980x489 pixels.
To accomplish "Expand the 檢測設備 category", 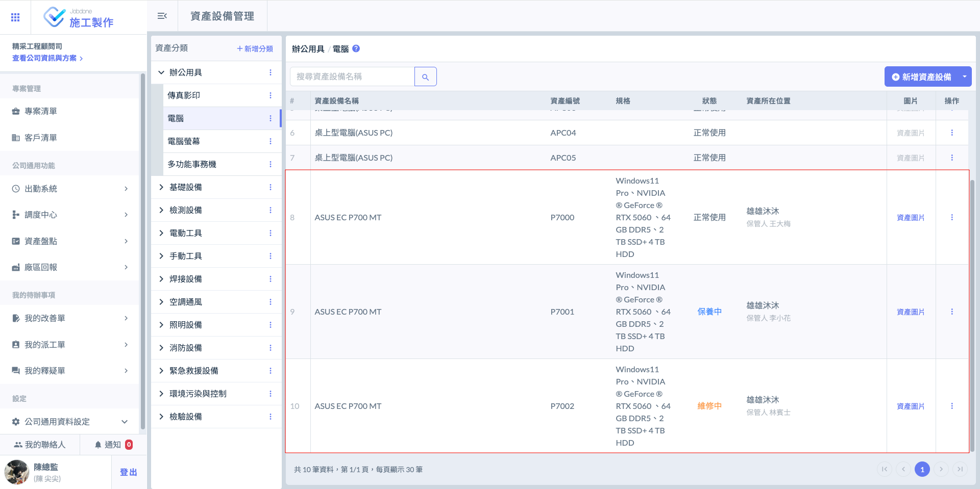I will click(161, 210).
